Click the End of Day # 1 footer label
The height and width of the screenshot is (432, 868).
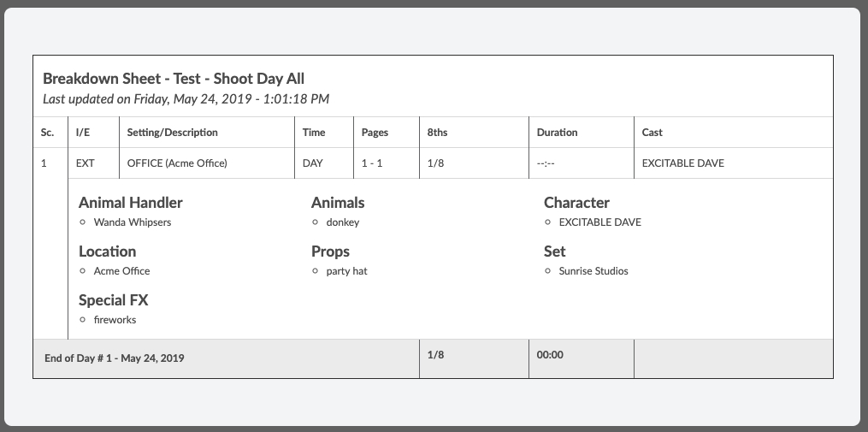coord(114,358)
